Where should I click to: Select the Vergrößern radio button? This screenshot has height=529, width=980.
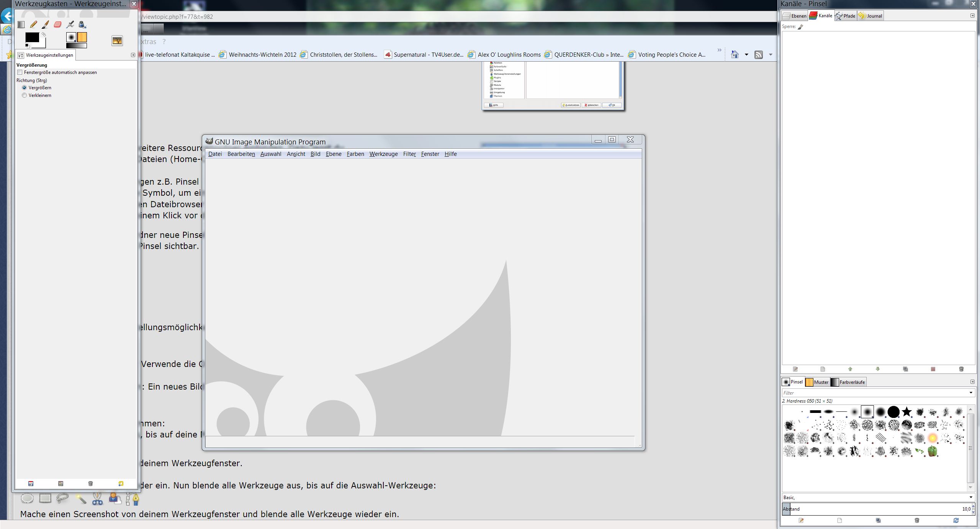25,88
